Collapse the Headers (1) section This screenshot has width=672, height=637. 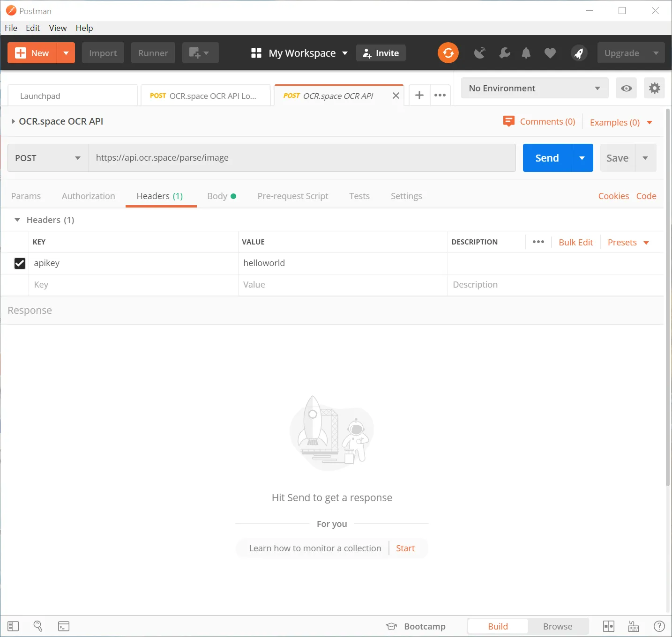pyautogui.click(x=17, y=220)
